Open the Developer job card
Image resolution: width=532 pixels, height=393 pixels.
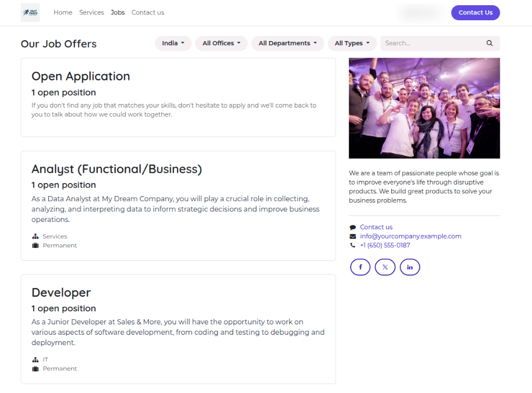tap(178, 329)
